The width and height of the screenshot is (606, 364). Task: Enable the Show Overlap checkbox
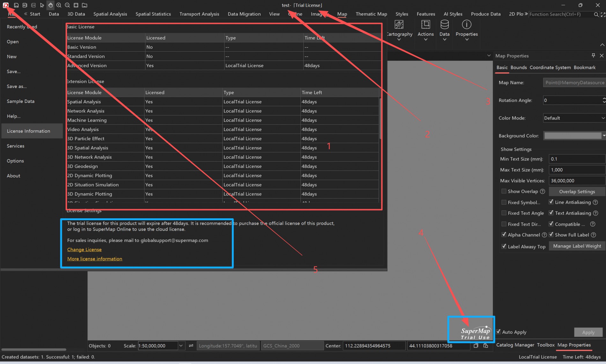(504, 191)
